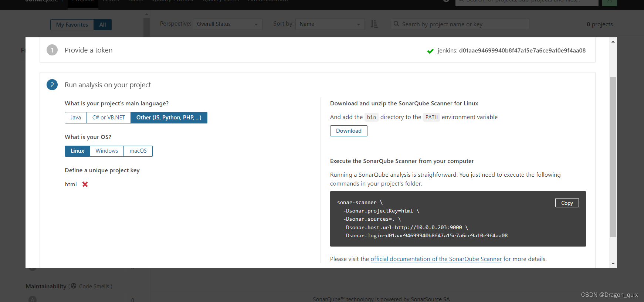Click What is your OS? label
Screen dimensions: 644x302
(x=88, y=137)
